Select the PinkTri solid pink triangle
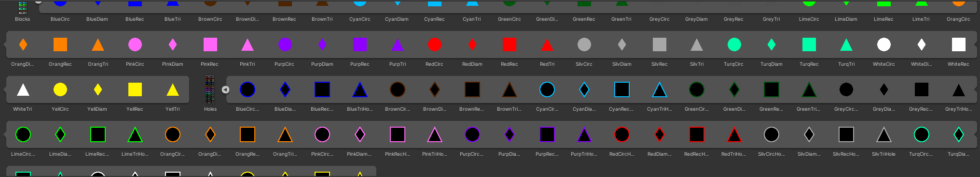Image resolution: width=980 pixels, height=177 pixels. coord(248,44)
